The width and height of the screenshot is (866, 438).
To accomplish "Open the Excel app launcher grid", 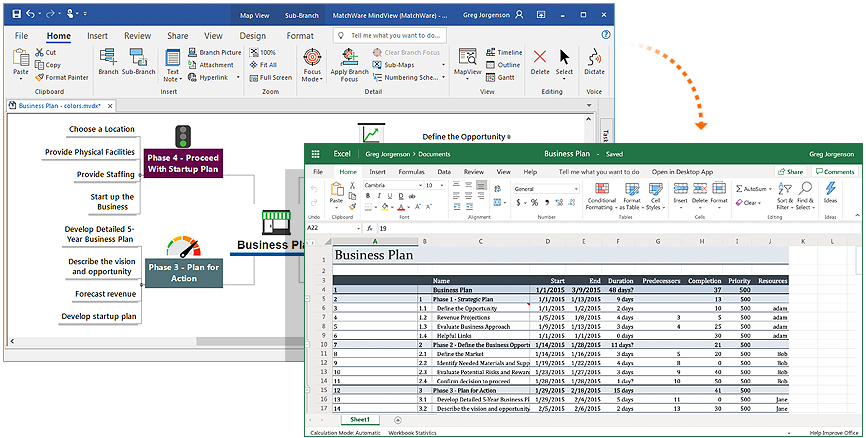I will coord(316,154).
